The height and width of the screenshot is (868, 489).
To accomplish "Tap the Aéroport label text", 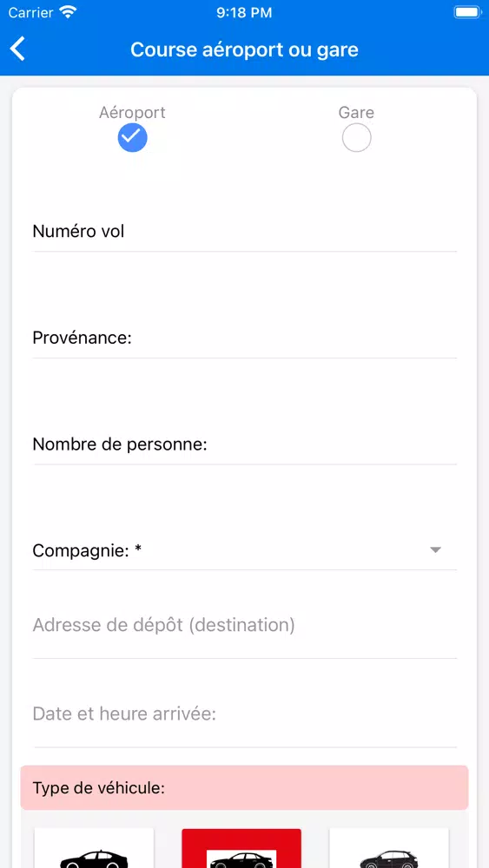I will click(x=132, y=112).
